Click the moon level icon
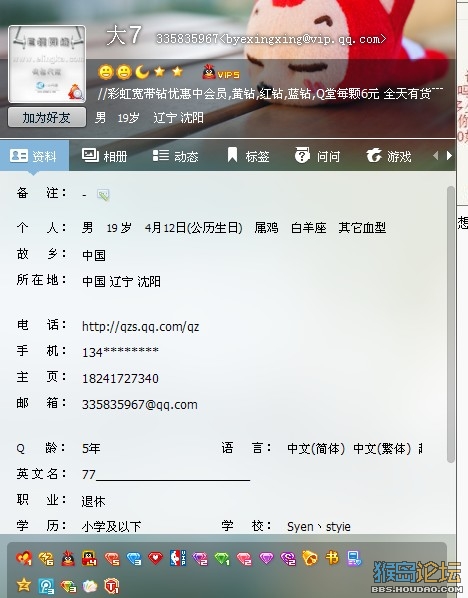468x598 pixels. (142, 72)
